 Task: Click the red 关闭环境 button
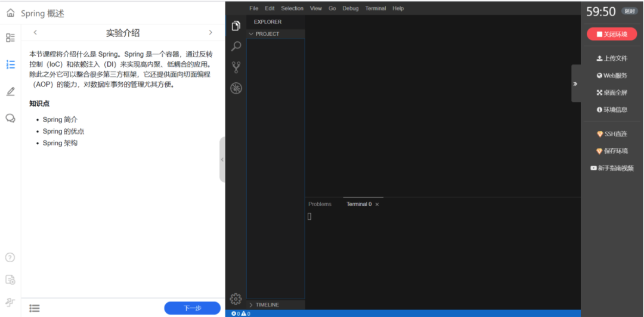pos(612,34)
